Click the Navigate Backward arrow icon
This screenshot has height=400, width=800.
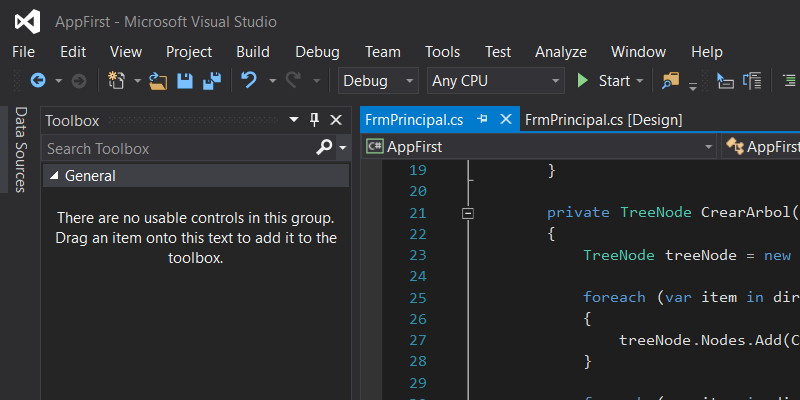coord(38,81)
